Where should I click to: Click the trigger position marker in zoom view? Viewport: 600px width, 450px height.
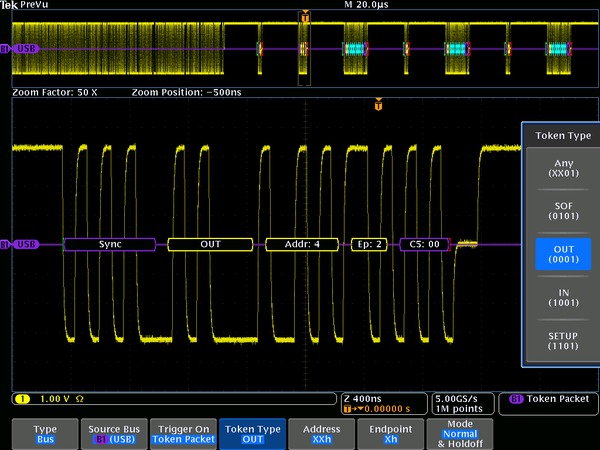pos(379,103)
